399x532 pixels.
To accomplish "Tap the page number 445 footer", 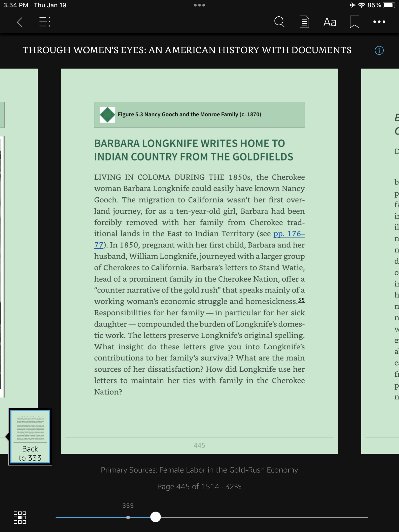I will (x=199, y=445).
